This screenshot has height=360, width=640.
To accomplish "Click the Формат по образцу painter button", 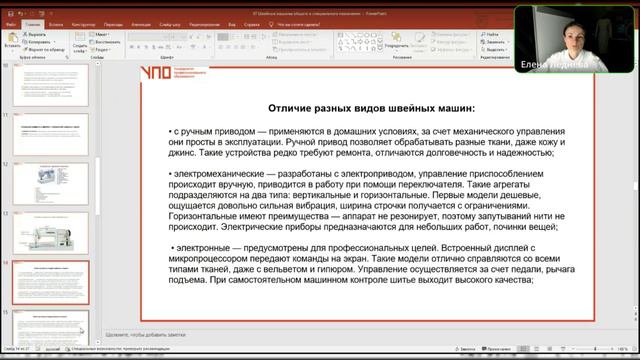I will coord(43,49).
